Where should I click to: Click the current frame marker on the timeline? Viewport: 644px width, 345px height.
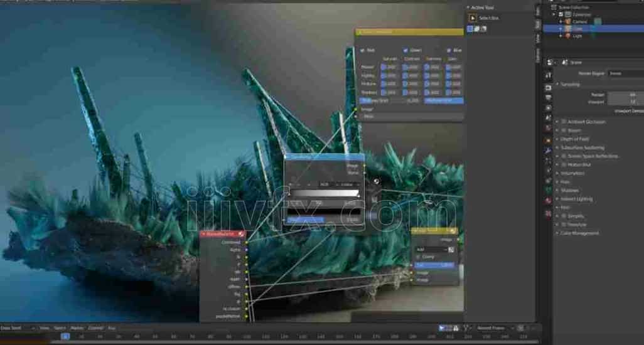65,336
